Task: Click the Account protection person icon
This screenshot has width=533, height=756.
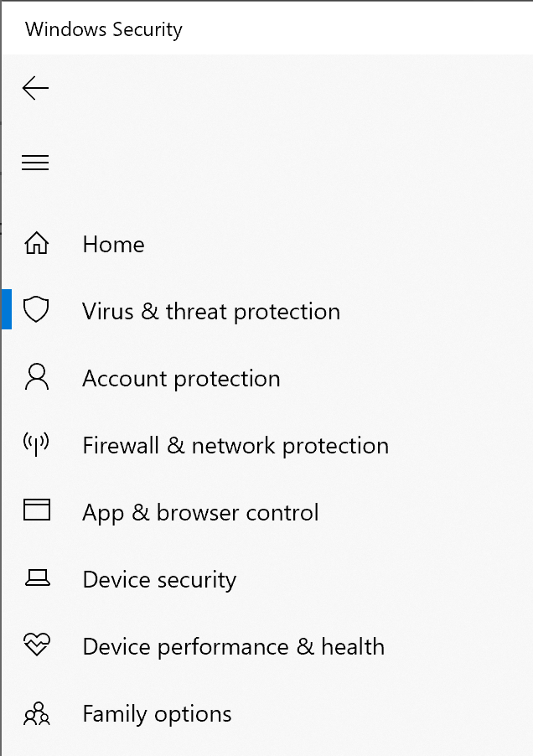Action: coord(35,377)
